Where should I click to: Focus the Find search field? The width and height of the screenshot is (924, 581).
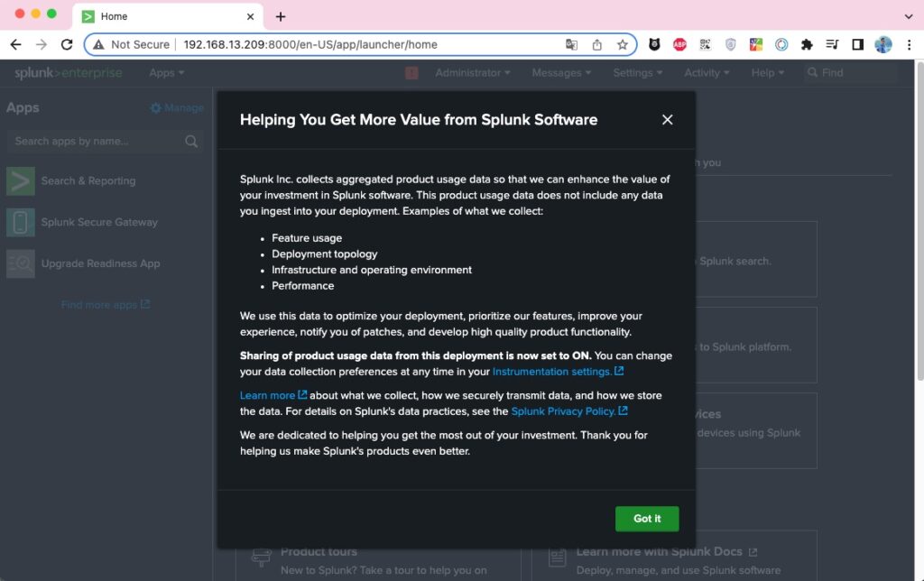click(850, 73)
